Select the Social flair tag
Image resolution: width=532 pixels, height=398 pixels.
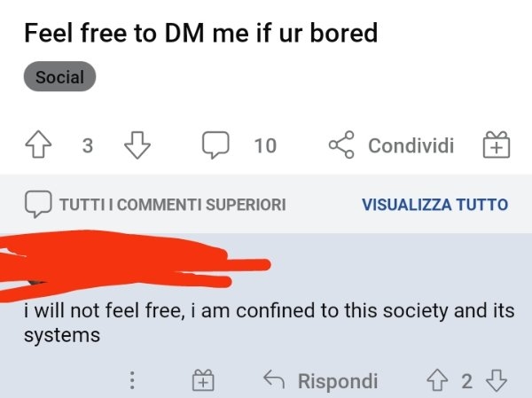point(59,77)
